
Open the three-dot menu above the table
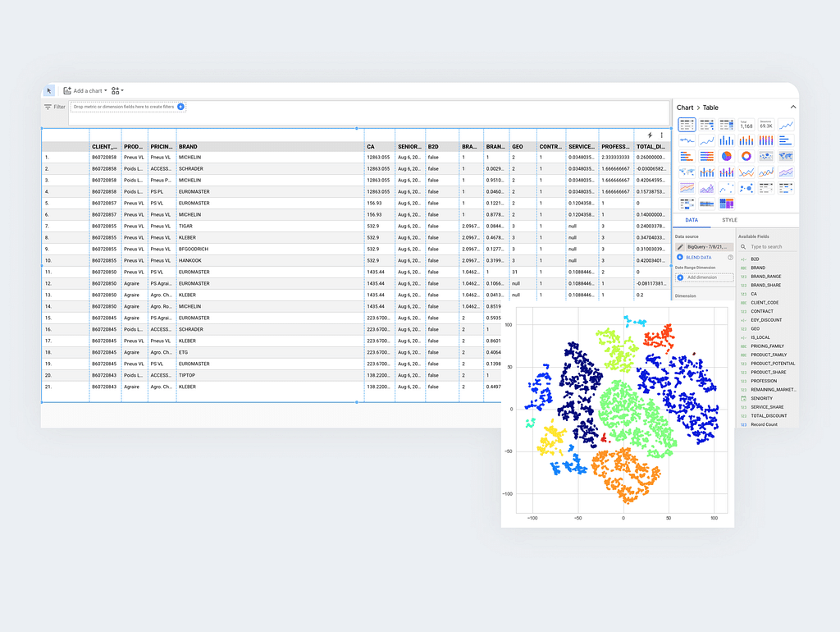tap(662, 135)
